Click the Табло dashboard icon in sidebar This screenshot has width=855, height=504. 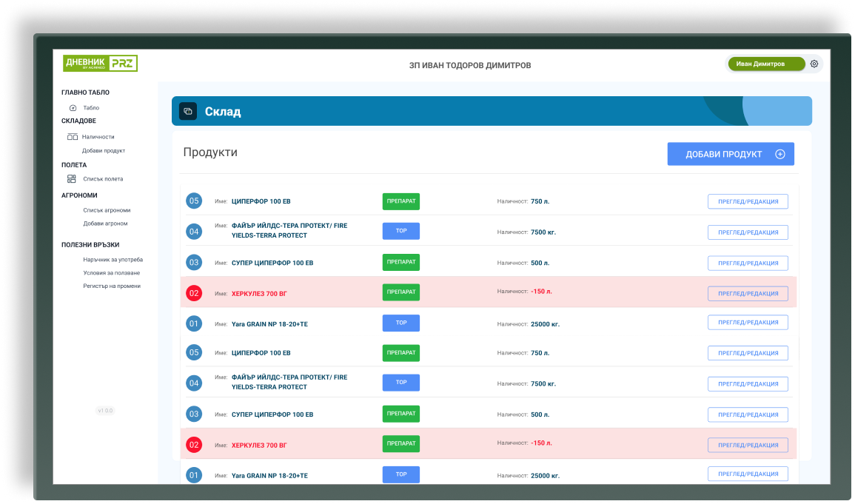[x=73, y=108]
